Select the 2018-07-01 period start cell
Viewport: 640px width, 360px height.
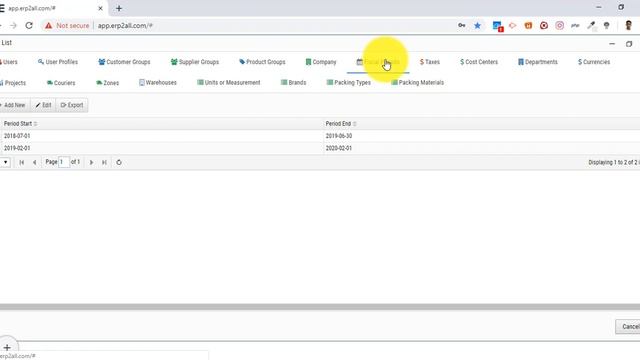point(162,136)
